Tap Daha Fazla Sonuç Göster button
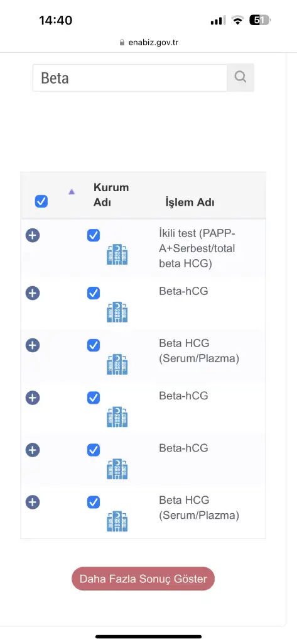 pyautogui.click(x=143, y=579)
